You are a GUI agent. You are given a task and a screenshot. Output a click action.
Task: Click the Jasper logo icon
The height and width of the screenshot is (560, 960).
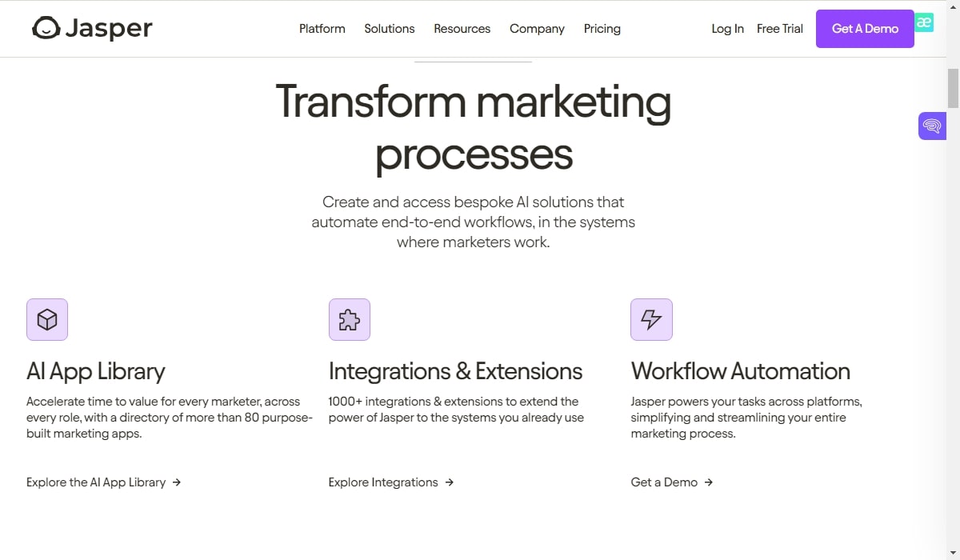pyautogui.click(x=46, y=29)
